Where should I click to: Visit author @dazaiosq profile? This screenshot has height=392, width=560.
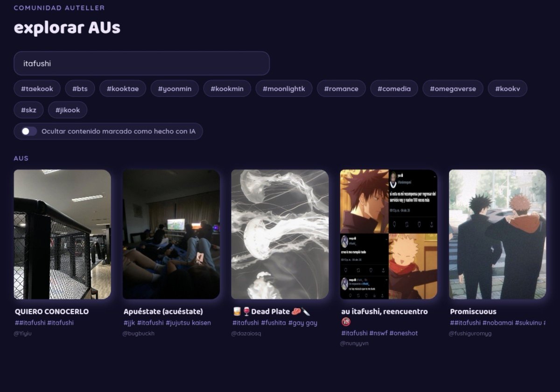[x=247, y=333]
